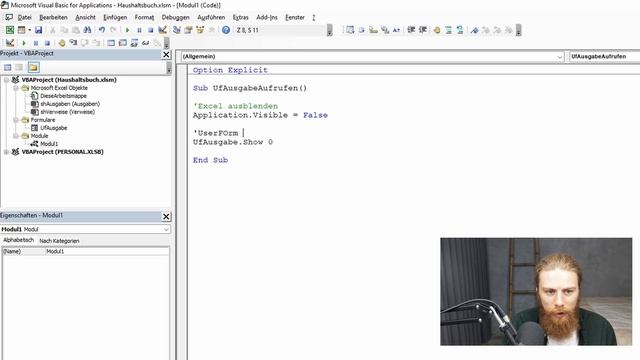Open the Einfügen menu
Viewport: 640px width, 360px height.
[x=115, y=17]
